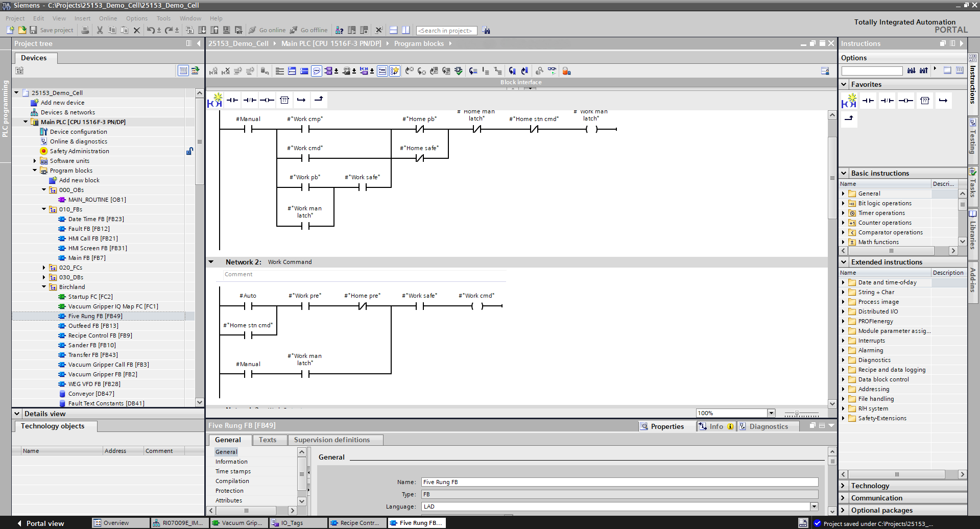Expand the 020_FCs folder in project tree
This screenshot has width=980, height=529.
(44, 268)
